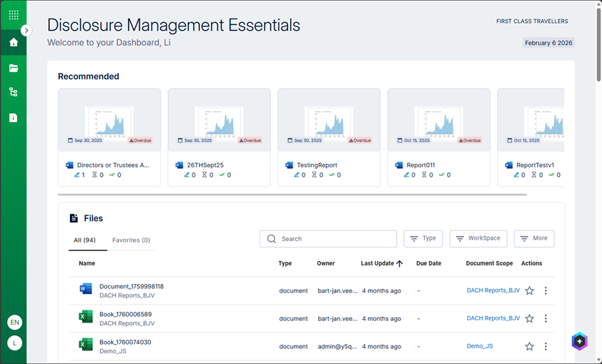Image resolution: width=602 pixels, height=364 pixels.
Task: Click the Excel icon of Book_1760006589
Action: pos(86,317)
